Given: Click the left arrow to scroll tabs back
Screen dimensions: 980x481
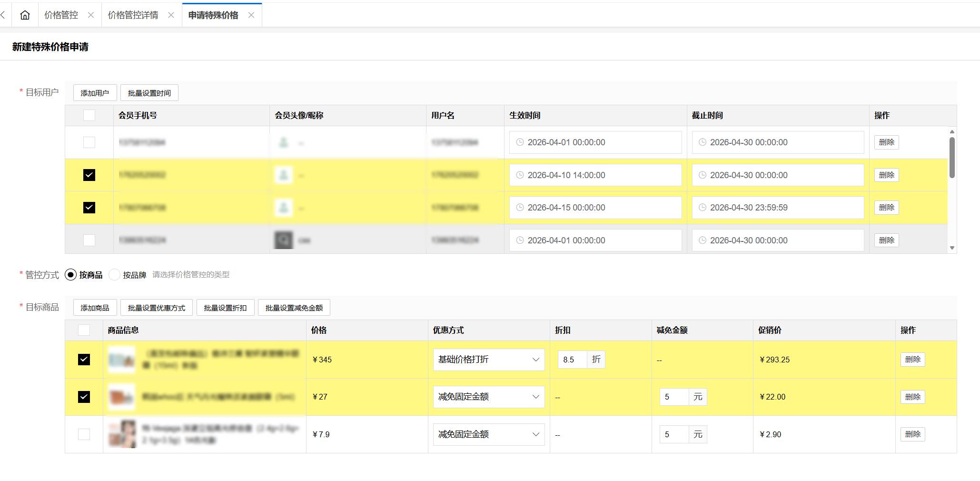Looking at the screenshot, I should click(3, 15).
